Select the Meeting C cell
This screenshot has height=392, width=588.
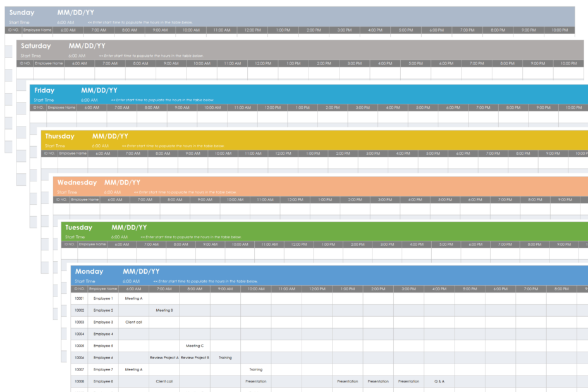(x=195, y=346)
